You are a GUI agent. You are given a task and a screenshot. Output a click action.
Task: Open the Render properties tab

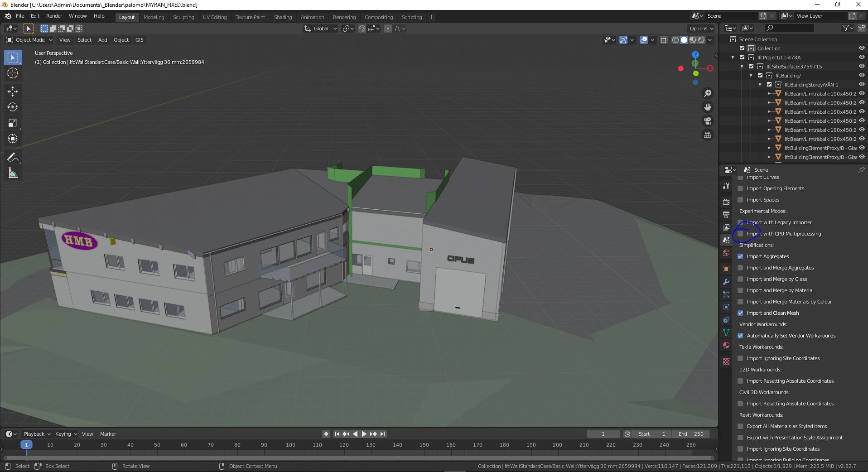click(726, 202)
